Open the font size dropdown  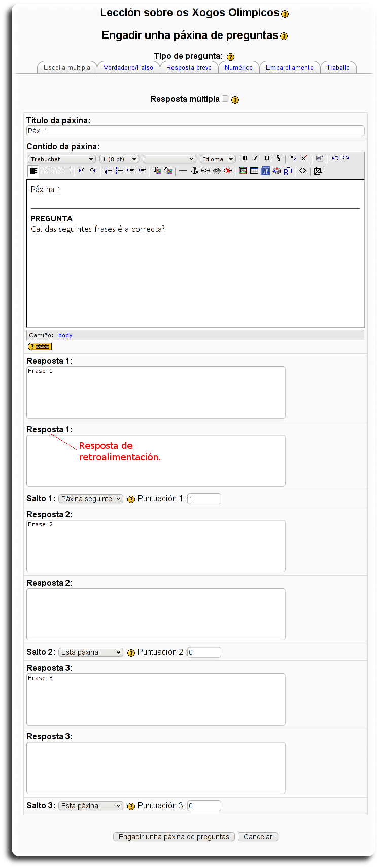click(119, 159)
